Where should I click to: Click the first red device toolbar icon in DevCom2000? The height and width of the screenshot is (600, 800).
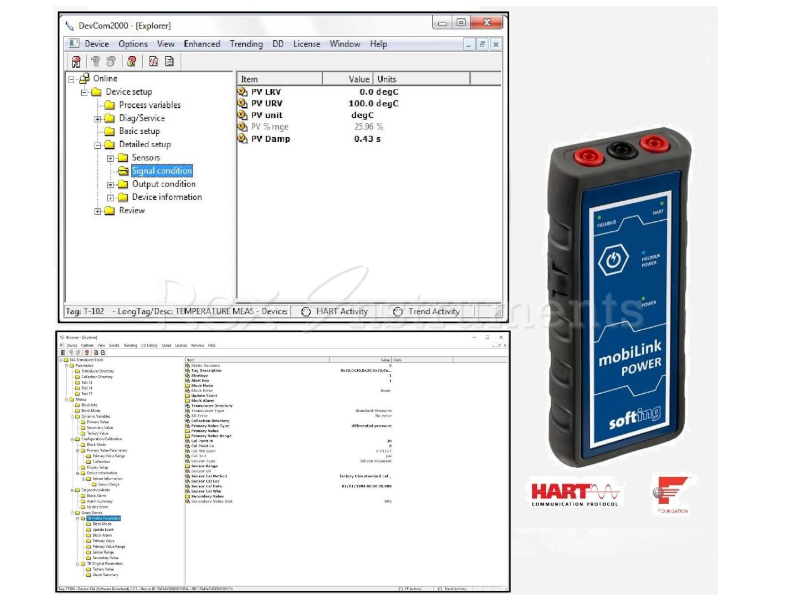(76, 62)
